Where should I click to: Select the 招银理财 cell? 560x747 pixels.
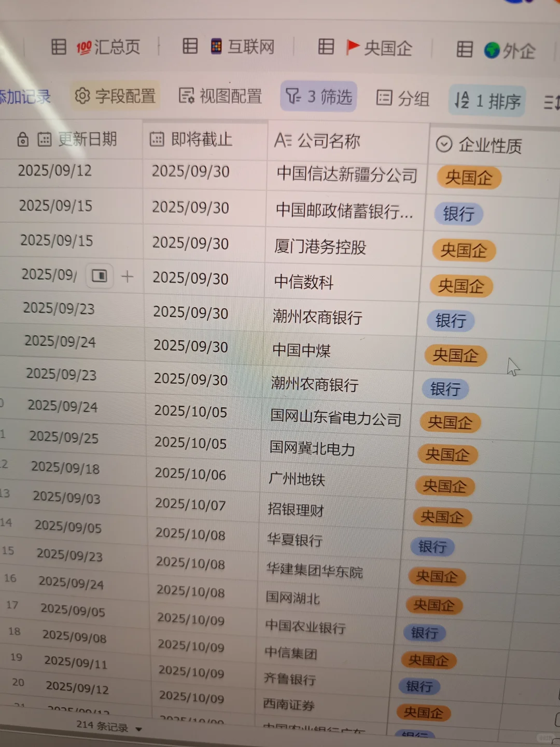(x=331, y=510)
